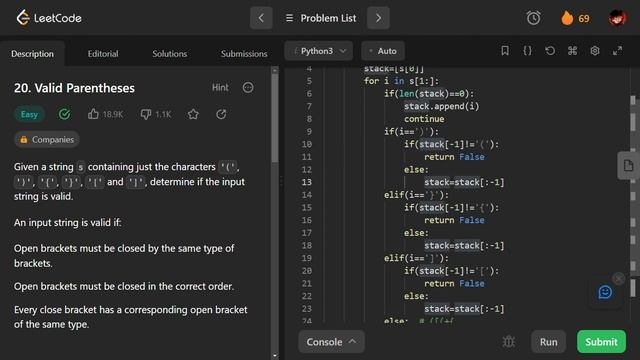Click the Run button

pyautogui.click(x=548, y=342)
